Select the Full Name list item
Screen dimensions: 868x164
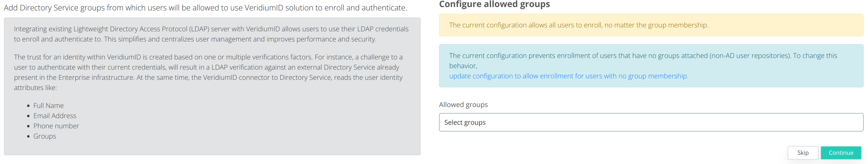click(x=48, y=106)
